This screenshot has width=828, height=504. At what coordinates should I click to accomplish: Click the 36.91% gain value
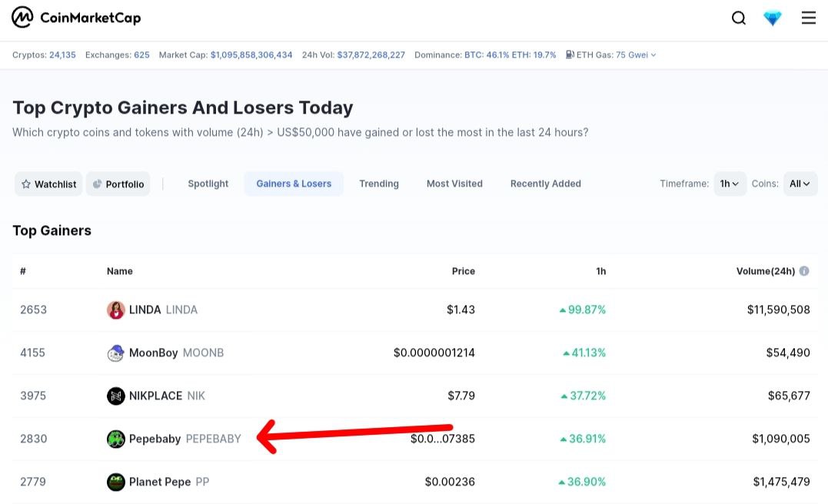pyautogui.click(x=583, y=439)
